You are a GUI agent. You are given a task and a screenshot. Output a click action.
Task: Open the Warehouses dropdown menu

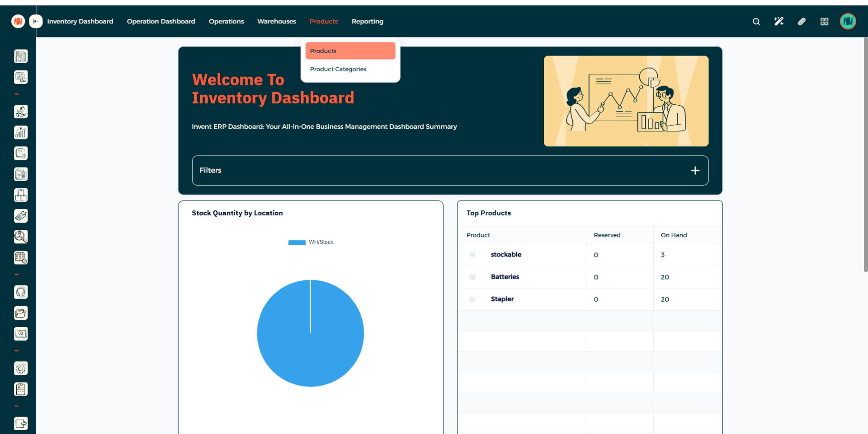tap(276, 21)
